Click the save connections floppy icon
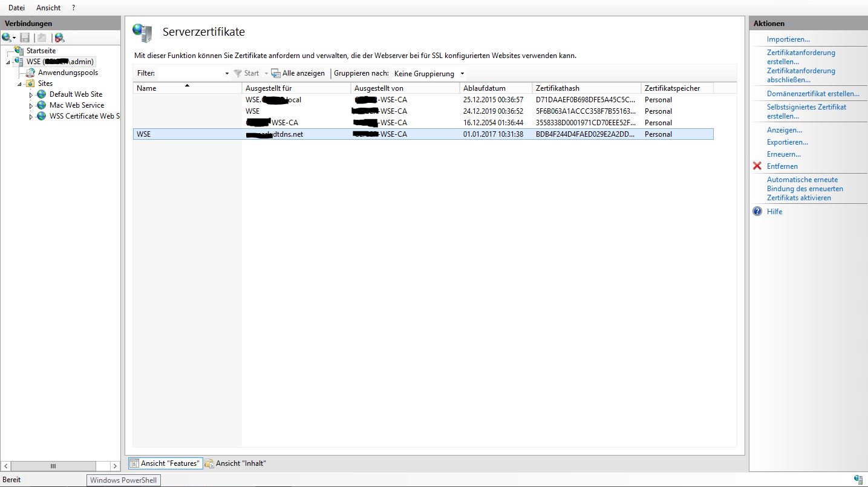Image resolution: width=868 pixels, height=487 pixels. [25, 38]
